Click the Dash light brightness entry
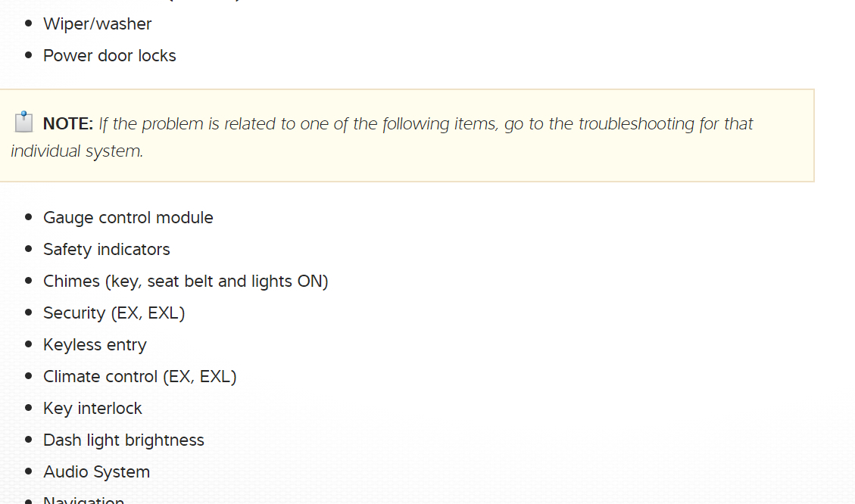 click(x=123, y=440)
